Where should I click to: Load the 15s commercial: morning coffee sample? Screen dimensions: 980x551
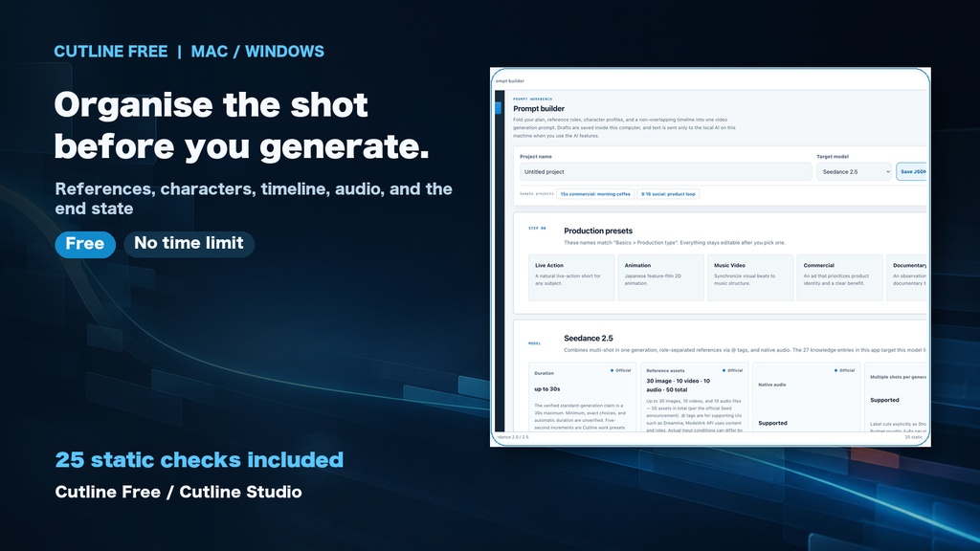click(595, 194)
